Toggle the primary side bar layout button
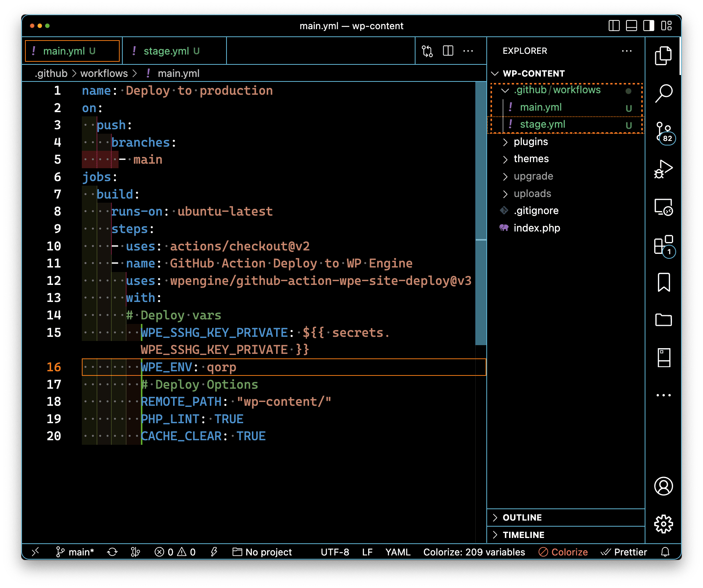 coord(614,26)
